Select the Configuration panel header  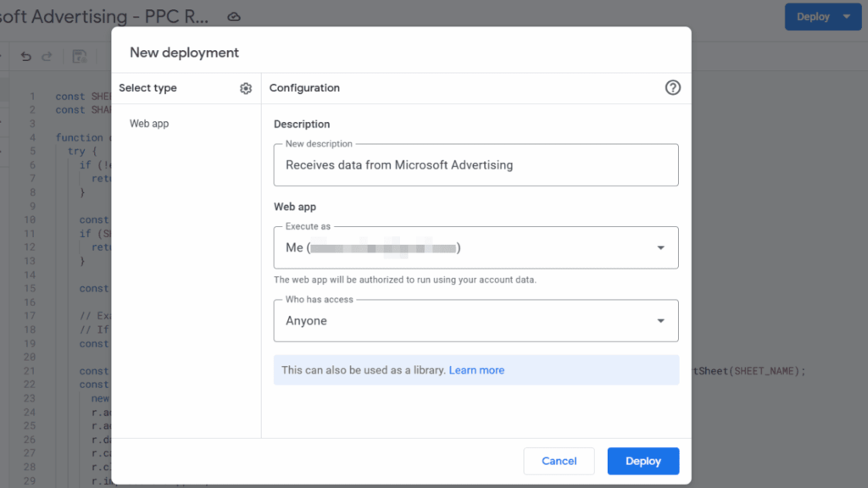pos(304,87)
